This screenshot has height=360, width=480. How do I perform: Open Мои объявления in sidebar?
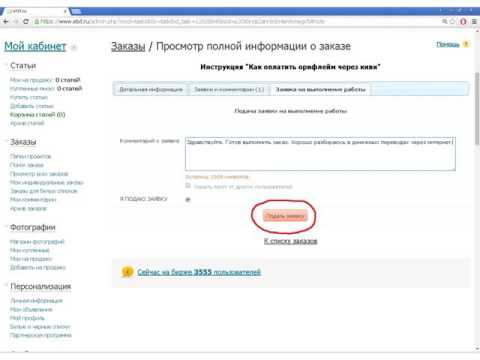(31, 309)
